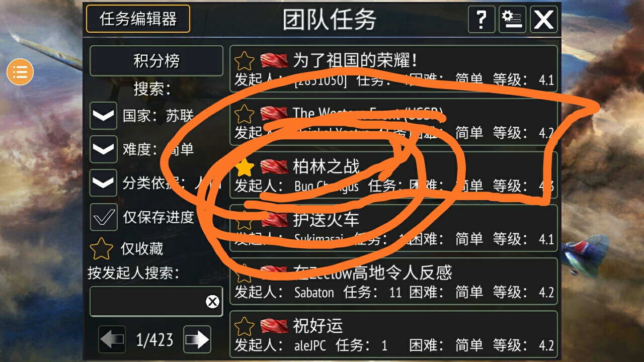Expand the 难度: 简单 difficulty dropdown

(x=104, y=149)
